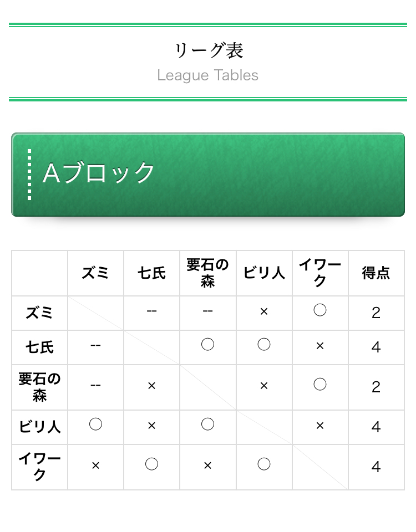Click the circle in 七氏 versus 要石の森 cell
This screenshot has width=416, height=532.
click(x=207, y=344)
